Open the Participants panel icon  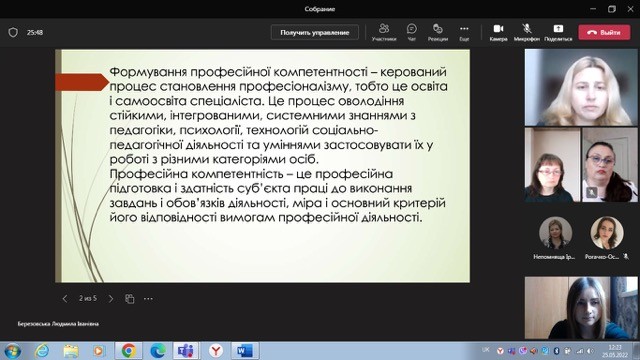tap(384, 32)
